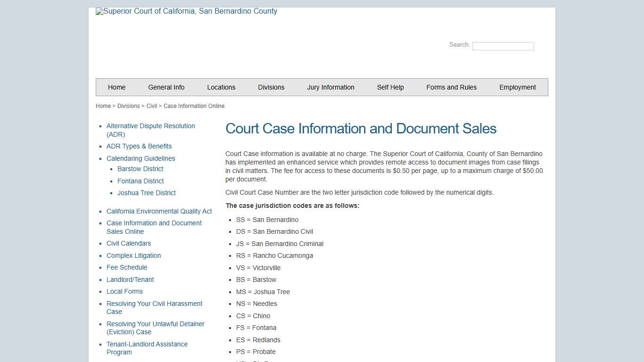Open Resolving Your Civil Harassment Case
The image size is (644, 362).
[154, 307]
